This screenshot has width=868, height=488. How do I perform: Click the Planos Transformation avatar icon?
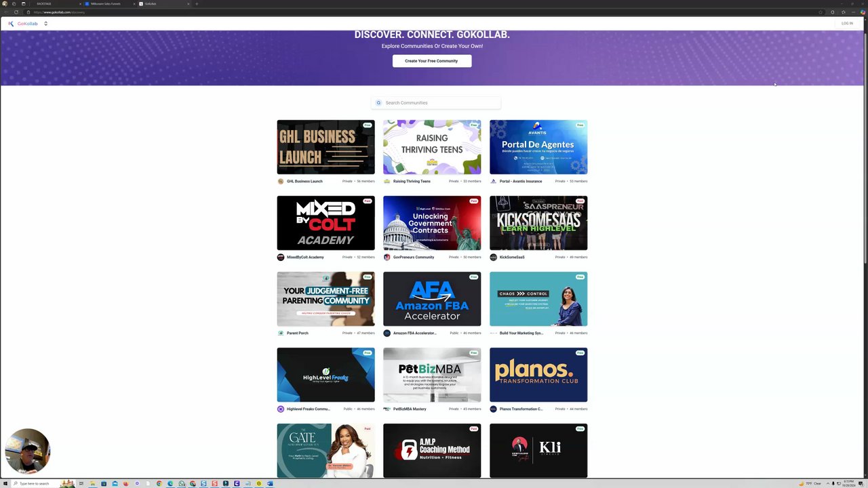[x=494, y=409]
